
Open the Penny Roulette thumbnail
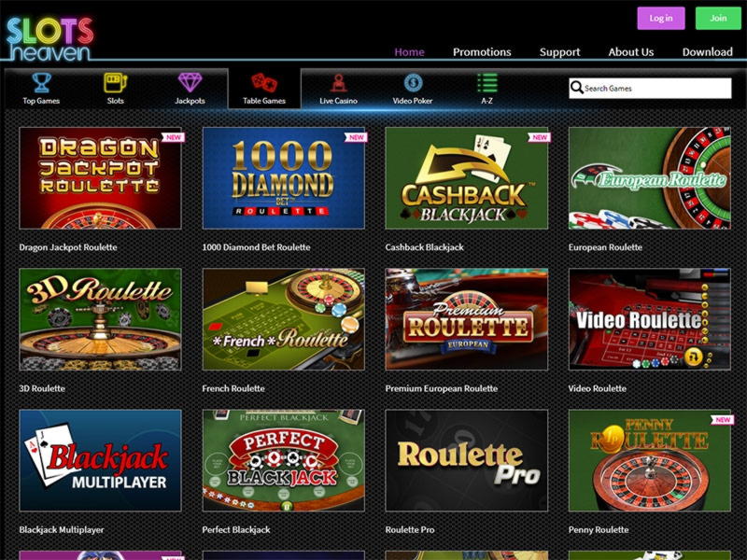649,460
